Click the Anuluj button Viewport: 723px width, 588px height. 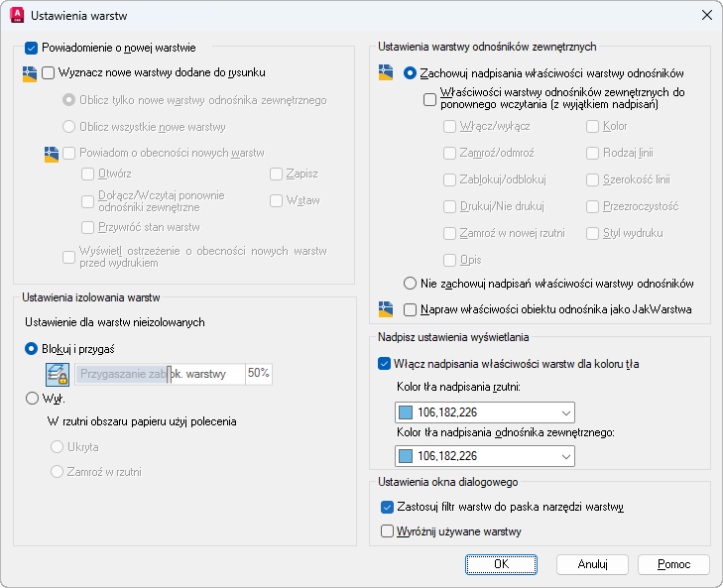tap(593, 563)
